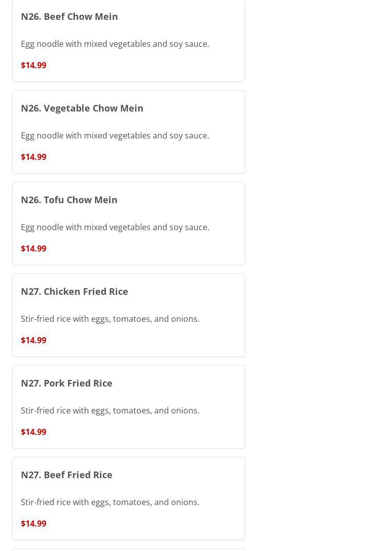This screenshot has width=392, height=551.
Task: Select the N26. Vegetable Chow Mein title
Action: coord(82,108)
